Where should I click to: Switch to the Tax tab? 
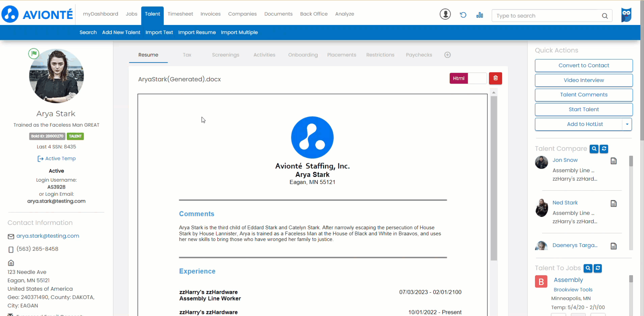(x=187, y=55)
